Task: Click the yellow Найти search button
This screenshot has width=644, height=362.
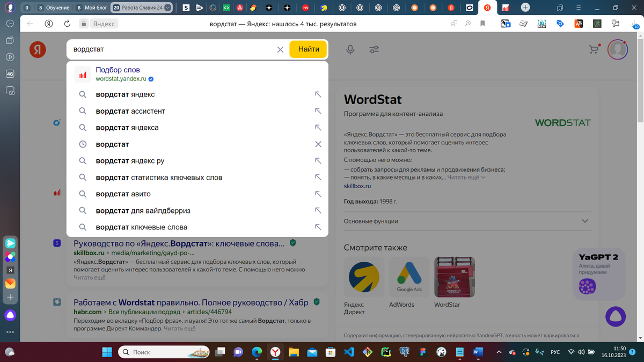Action: [309, 49]
